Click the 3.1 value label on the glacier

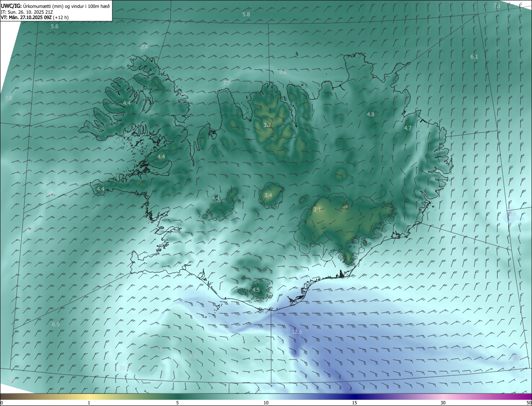point(317,210)
